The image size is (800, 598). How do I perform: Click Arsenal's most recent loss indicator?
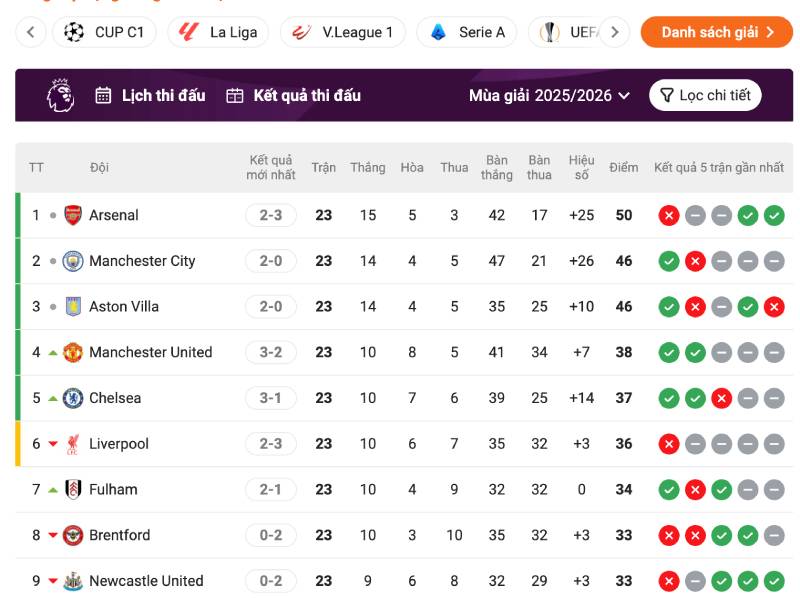(x=669, y=215)
